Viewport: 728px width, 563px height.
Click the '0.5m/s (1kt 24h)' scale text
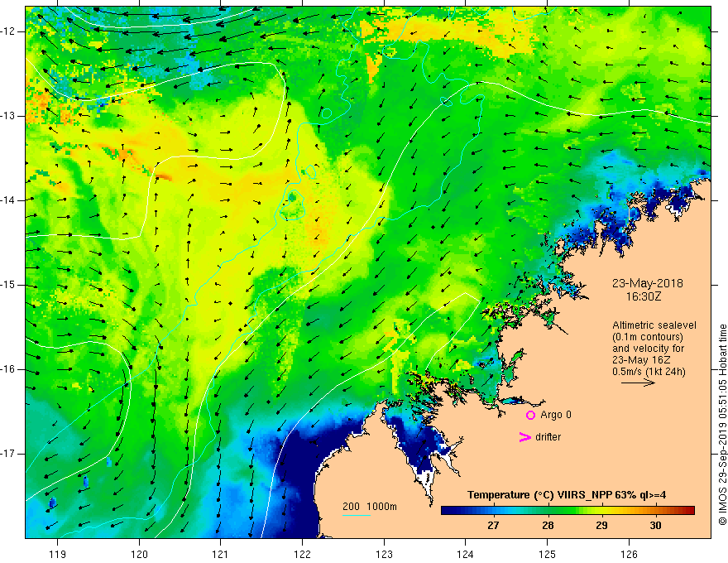(649, 372)
